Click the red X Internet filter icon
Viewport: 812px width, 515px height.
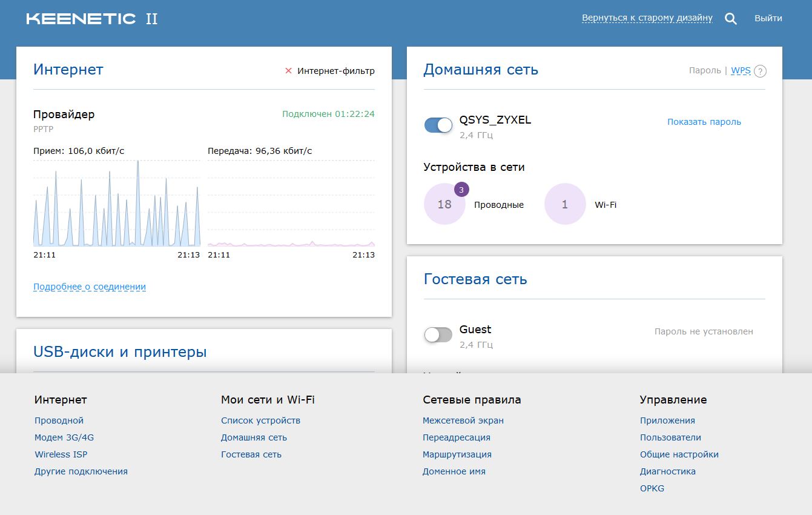(288, 71)
